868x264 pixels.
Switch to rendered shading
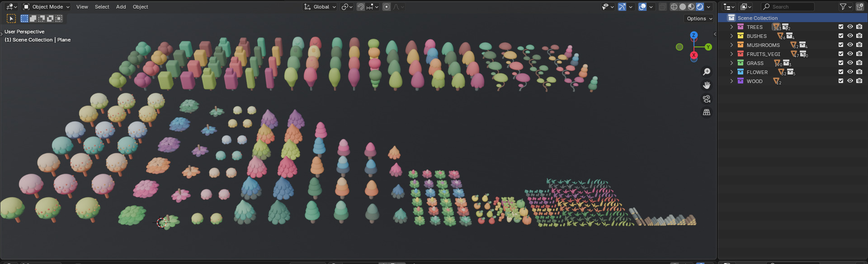(x=700, y=7)
